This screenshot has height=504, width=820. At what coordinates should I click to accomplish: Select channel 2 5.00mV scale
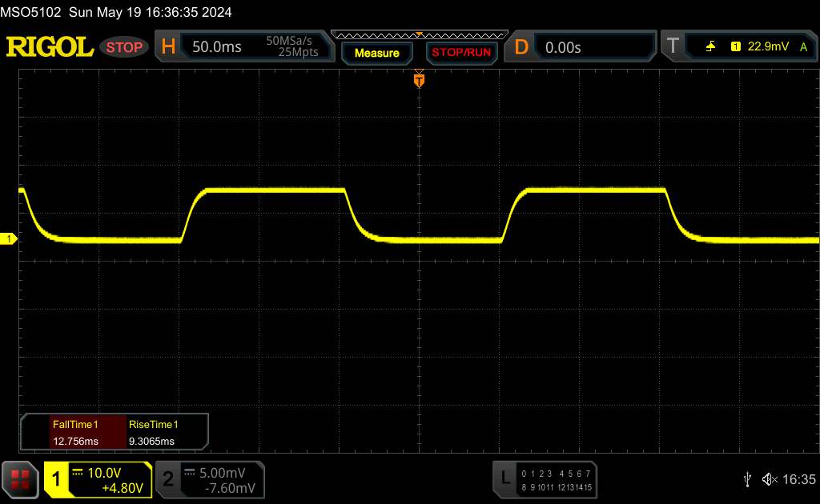(223, 473)
